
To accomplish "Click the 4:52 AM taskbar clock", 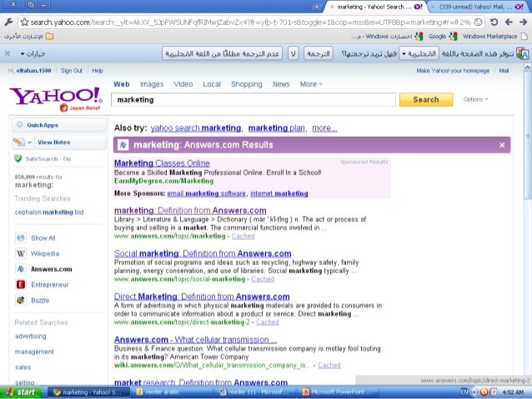I will 513,392.
